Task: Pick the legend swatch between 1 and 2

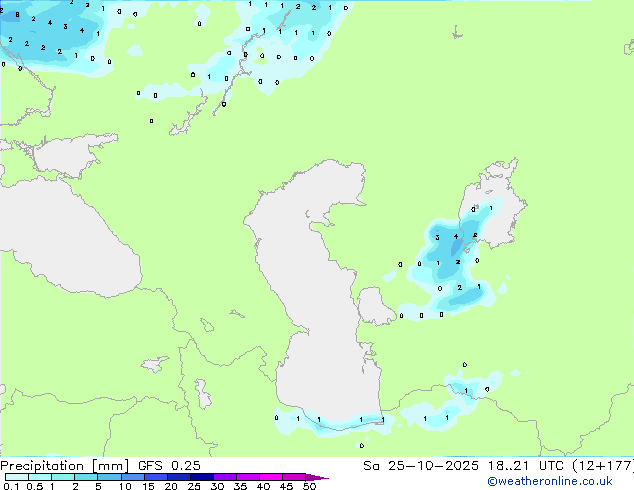Action: coord(63,477)
